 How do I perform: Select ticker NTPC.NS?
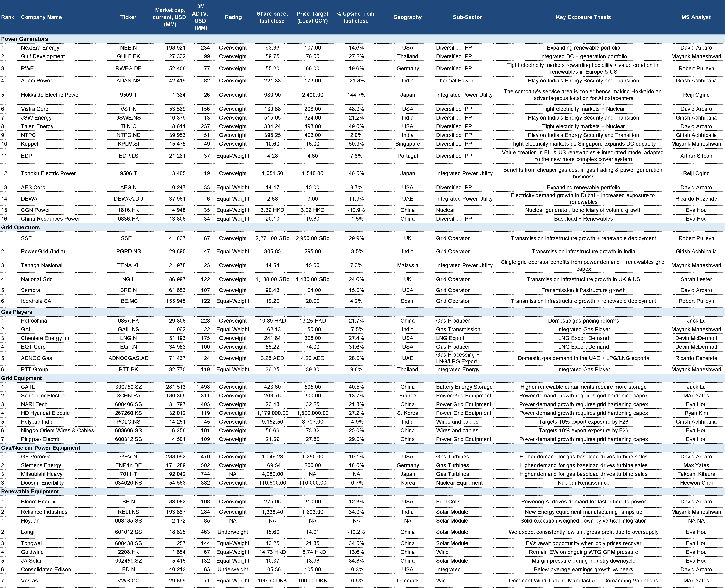[x=128, y=135]
